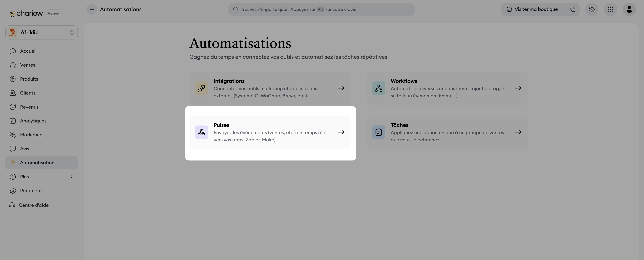Expand the Plus menu chevron

72,177
